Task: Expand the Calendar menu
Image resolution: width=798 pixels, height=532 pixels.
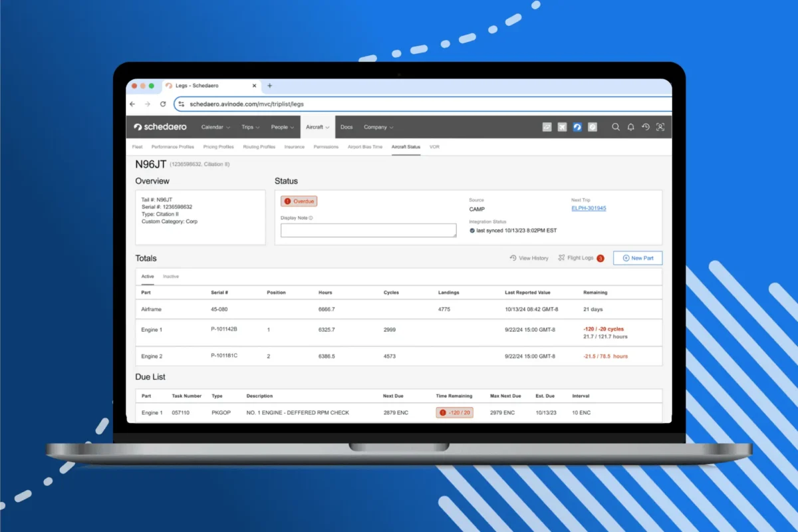Action: tap(215, 127)
